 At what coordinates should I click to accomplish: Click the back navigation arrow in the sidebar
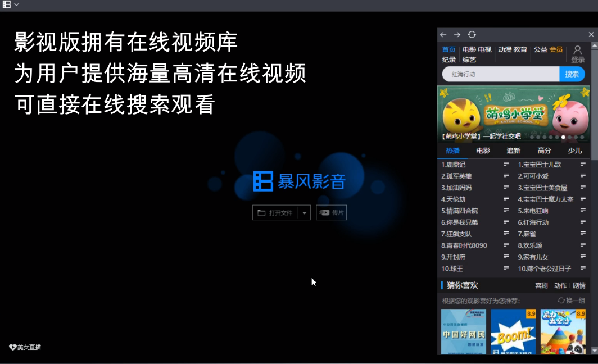(x=443, y=34)
